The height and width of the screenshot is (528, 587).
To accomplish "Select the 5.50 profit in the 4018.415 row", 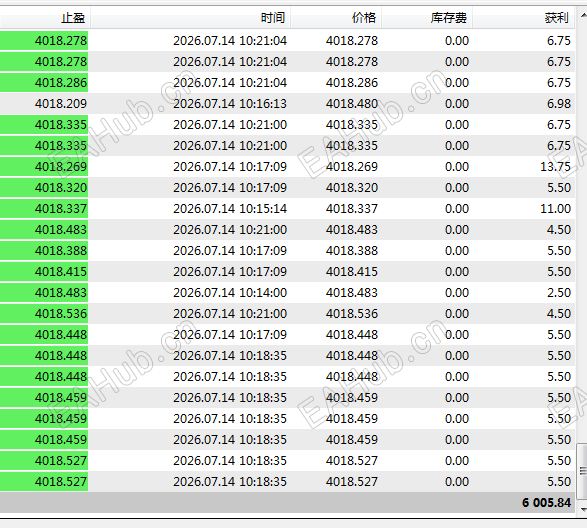I will coord(559,271).
